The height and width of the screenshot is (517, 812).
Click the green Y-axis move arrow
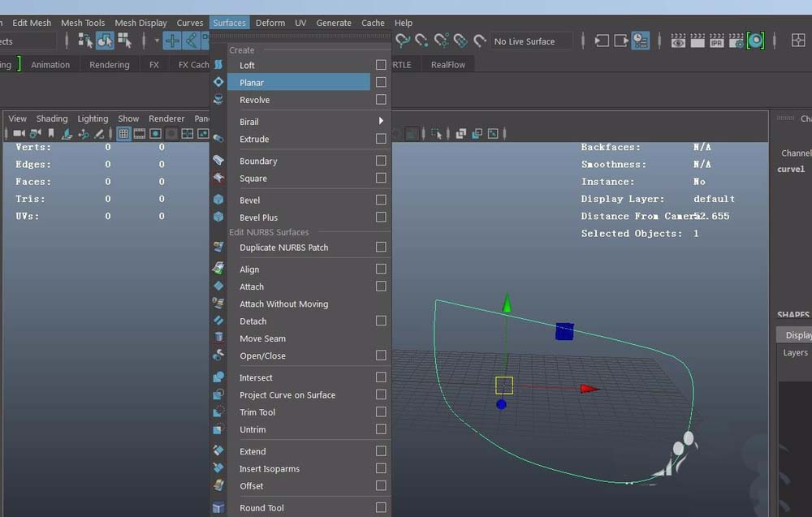click(x=507, y=304)
